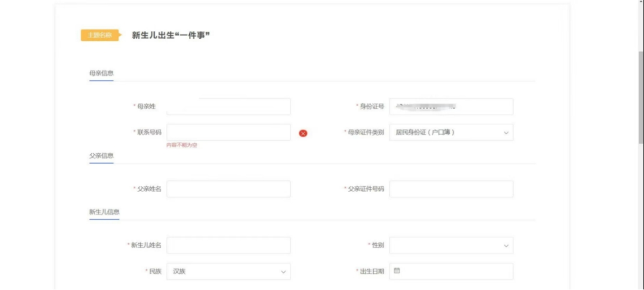Click the orange 主题名称 tag

tap(100, 35)
